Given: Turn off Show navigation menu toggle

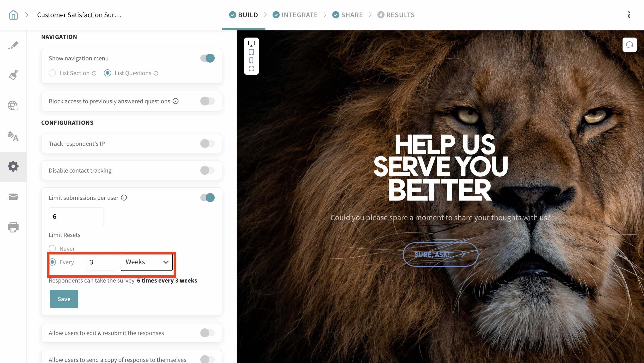Looking at the screenshot, I should point(207,58).
